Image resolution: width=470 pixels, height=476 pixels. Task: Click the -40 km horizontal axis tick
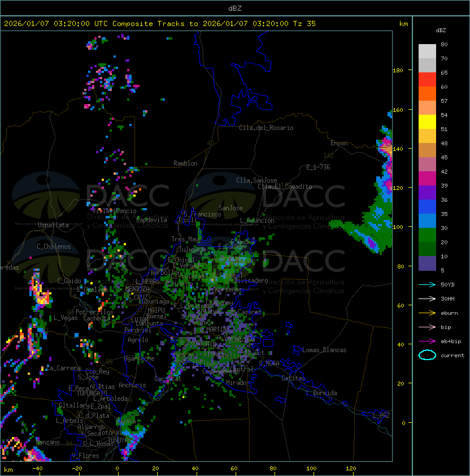point(37,469)
